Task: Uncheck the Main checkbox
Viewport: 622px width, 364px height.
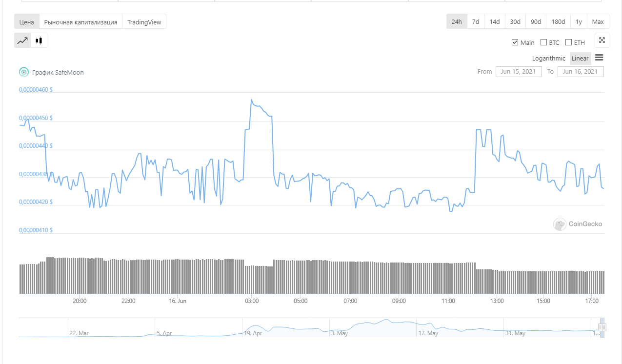Action: tap(515, 42)
